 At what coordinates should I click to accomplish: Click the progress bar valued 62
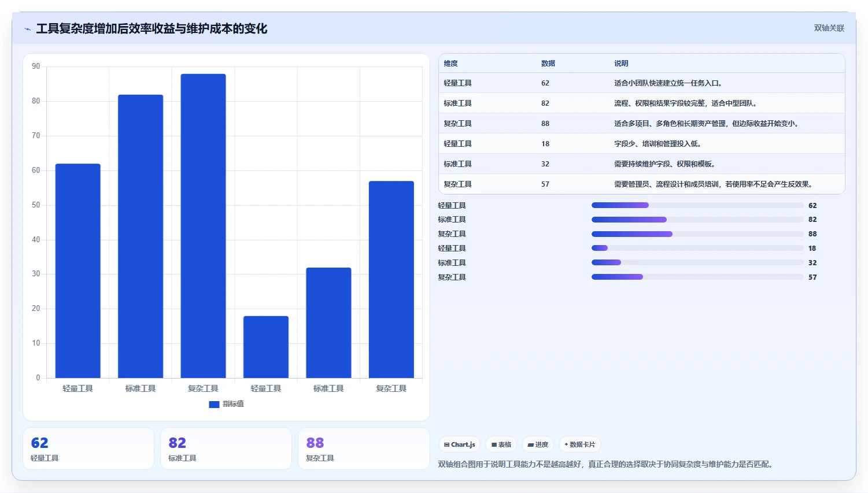click(697, 205)
